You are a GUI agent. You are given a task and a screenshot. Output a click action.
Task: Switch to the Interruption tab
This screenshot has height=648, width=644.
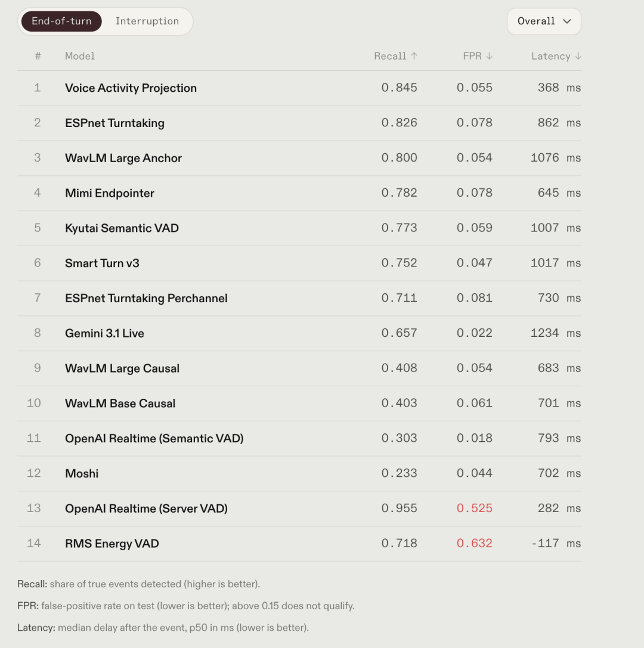tap(147, 21)
